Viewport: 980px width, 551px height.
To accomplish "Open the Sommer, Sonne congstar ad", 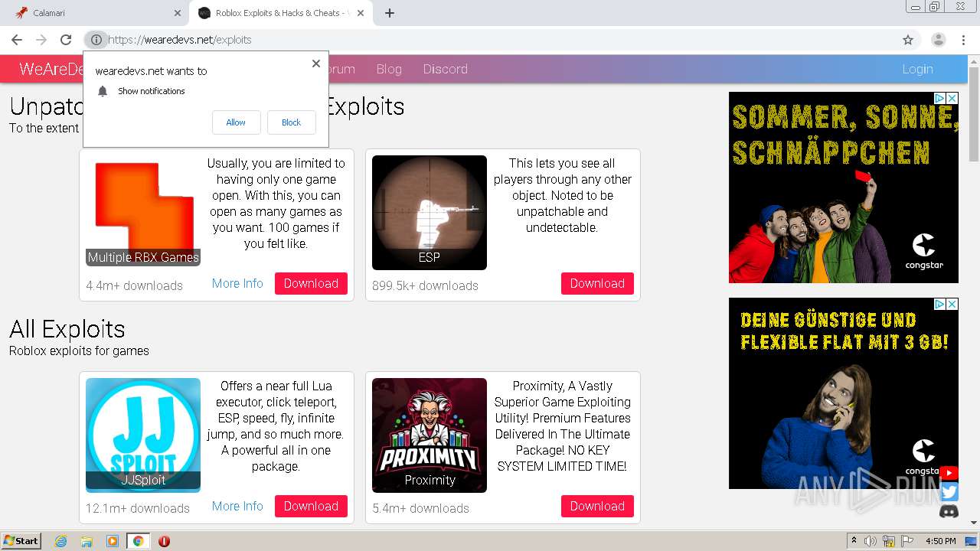I will click(x=844, y=187).
